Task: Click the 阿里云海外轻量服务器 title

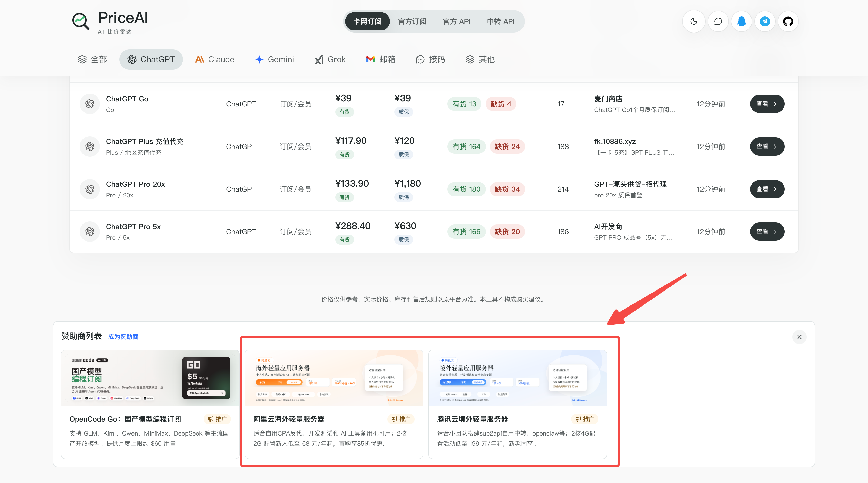Action: click(288, 419)
